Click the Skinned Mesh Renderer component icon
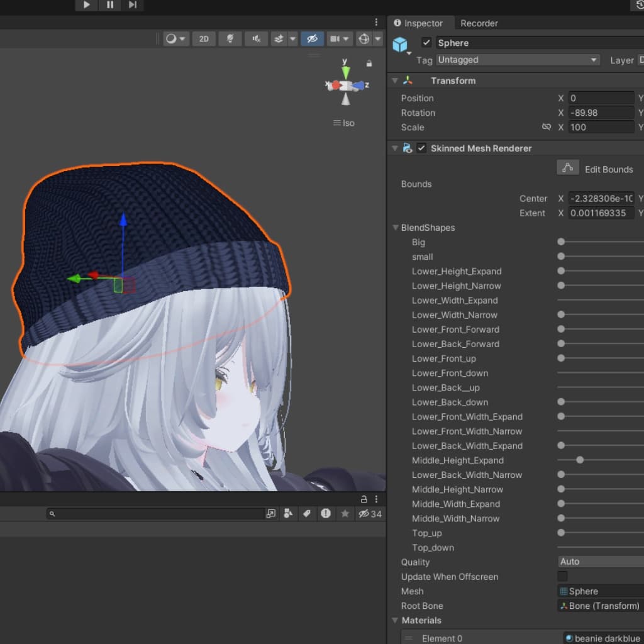The image size is (644, 644). pyautogui.click(x=408, y=148)
